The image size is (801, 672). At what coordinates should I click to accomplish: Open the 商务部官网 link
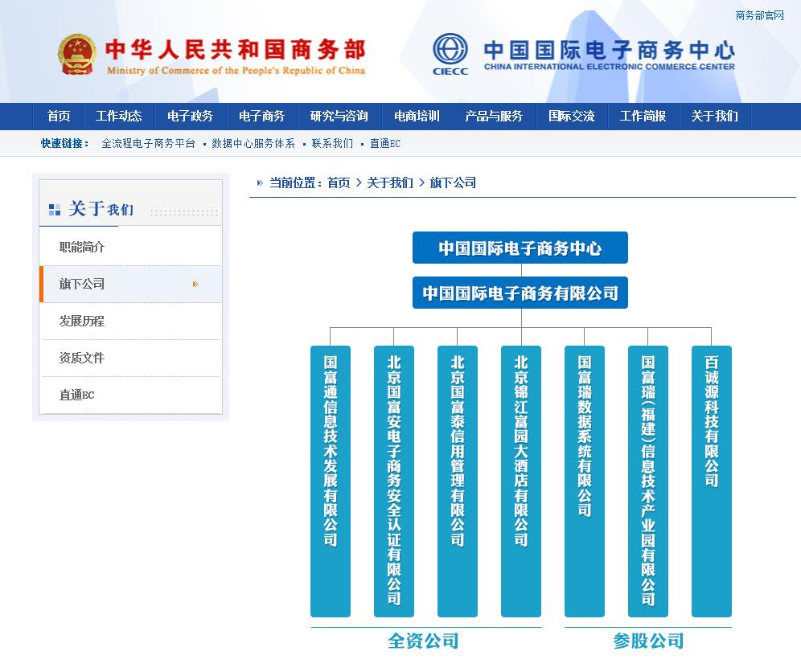click(x=760, y=15)
